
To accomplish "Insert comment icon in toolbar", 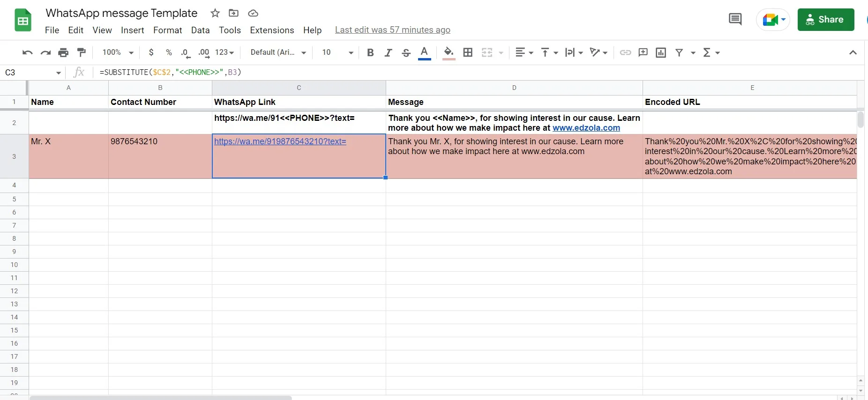I will pos(643,52).
